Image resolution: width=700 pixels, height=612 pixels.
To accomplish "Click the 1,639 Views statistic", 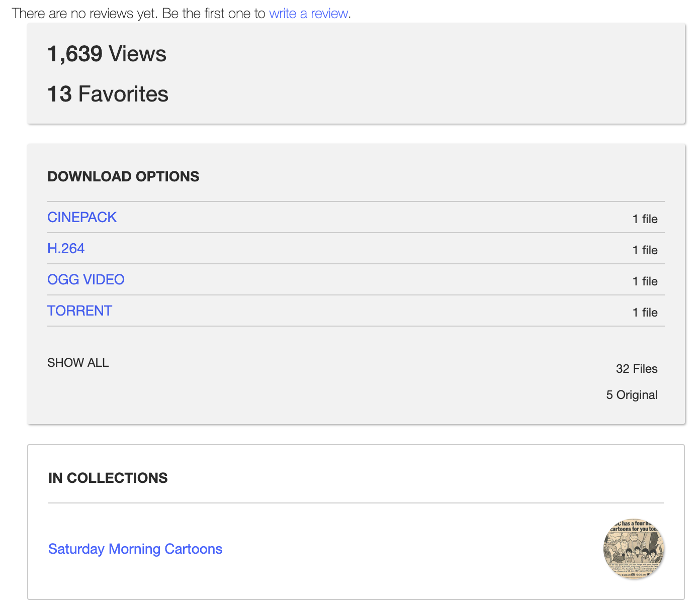I will [x=107, y=54].
